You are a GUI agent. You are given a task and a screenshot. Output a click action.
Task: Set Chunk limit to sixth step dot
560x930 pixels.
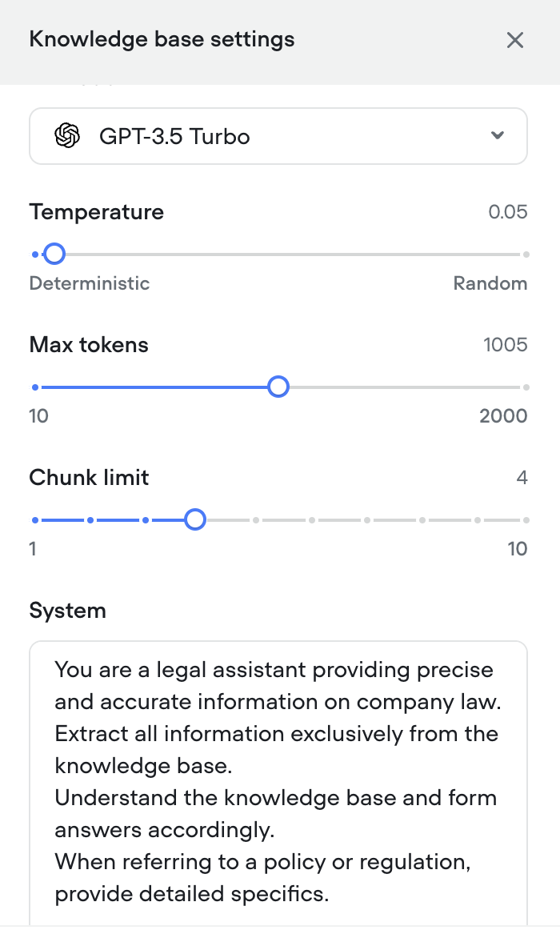tap(312, 520)
